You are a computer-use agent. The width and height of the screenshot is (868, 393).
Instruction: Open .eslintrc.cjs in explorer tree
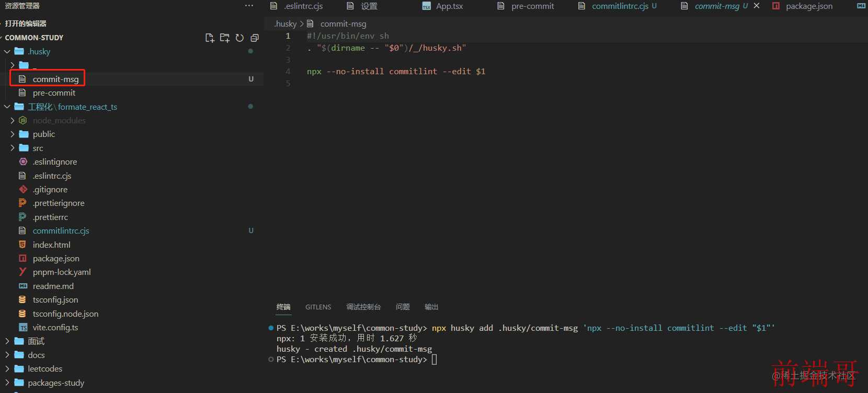[x=52, y=176]
